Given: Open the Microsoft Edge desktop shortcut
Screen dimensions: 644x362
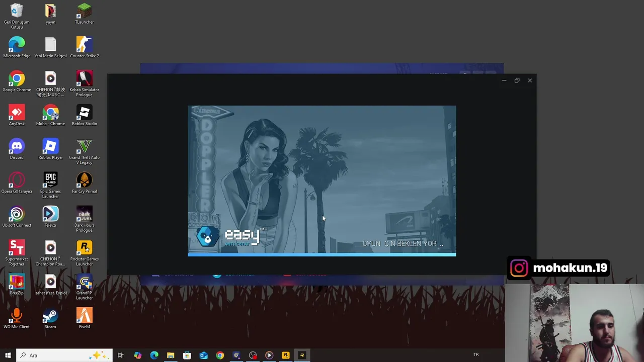Looking at the screenshot, I should 17,47.
